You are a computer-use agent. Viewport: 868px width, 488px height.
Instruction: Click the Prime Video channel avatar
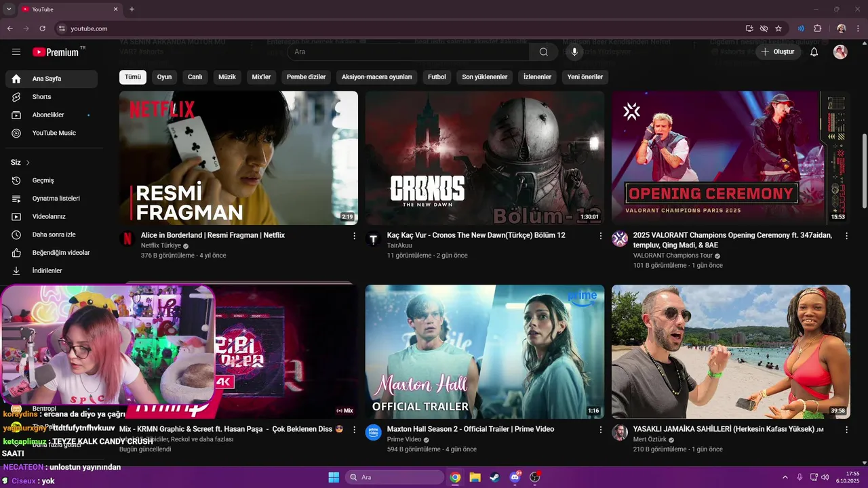click(x=374, y=432)
